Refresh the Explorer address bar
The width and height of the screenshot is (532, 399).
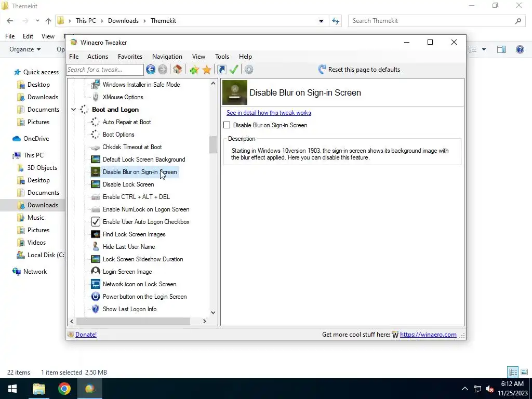(336, 21)
